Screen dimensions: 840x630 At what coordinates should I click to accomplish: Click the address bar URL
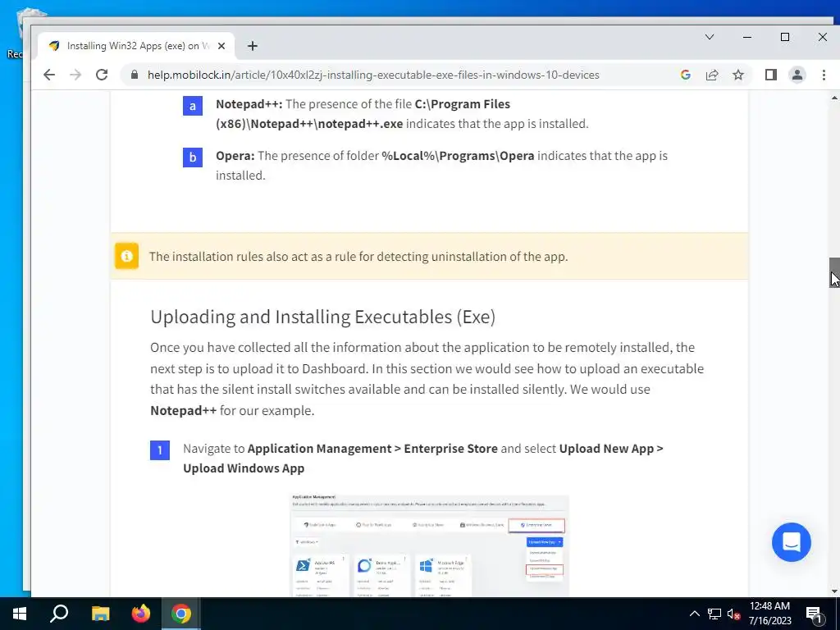[x=373, y=75]
